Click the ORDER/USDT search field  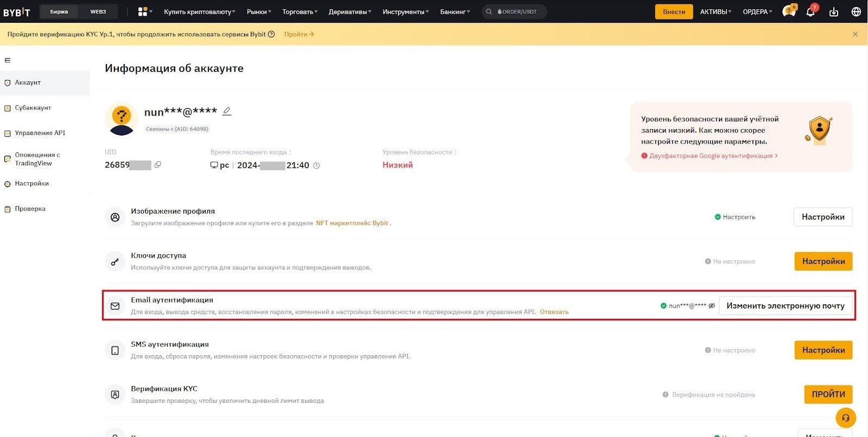click(x=514, y=11)
